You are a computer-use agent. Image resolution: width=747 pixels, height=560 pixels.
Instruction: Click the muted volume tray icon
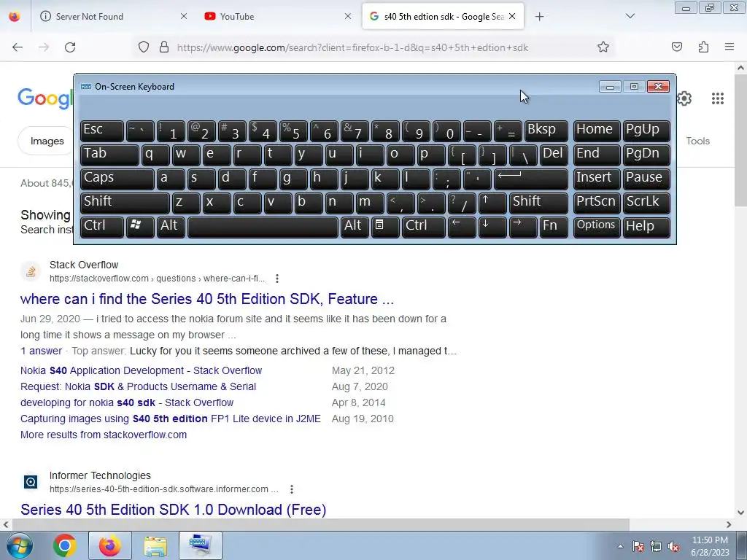[673, 547]
